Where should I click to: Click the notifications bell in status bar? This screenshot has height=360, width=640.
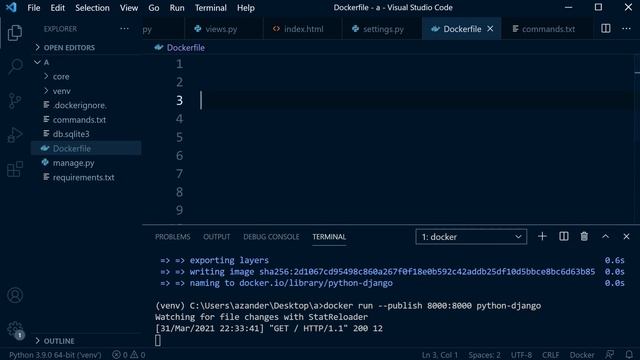(x=629, y=355)
